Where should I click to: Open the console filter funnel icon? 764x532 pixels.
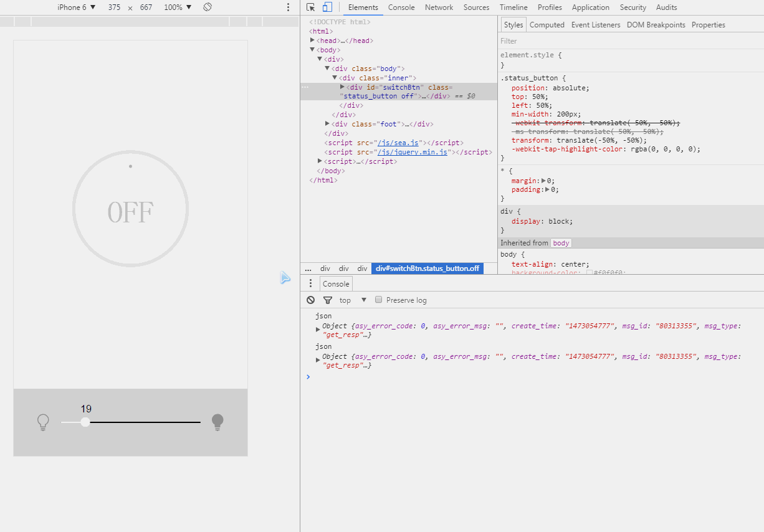pos(328,300)
